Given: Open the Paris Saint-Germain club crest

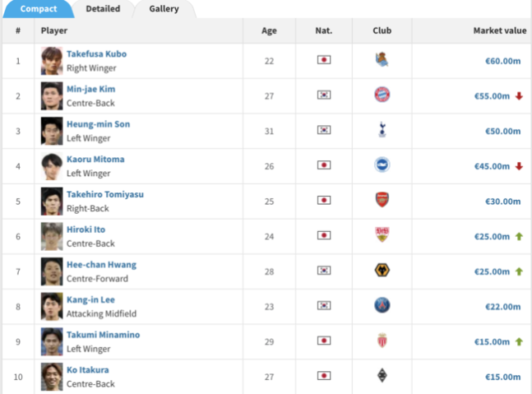Looking at the screenshot, I should 382,305.
